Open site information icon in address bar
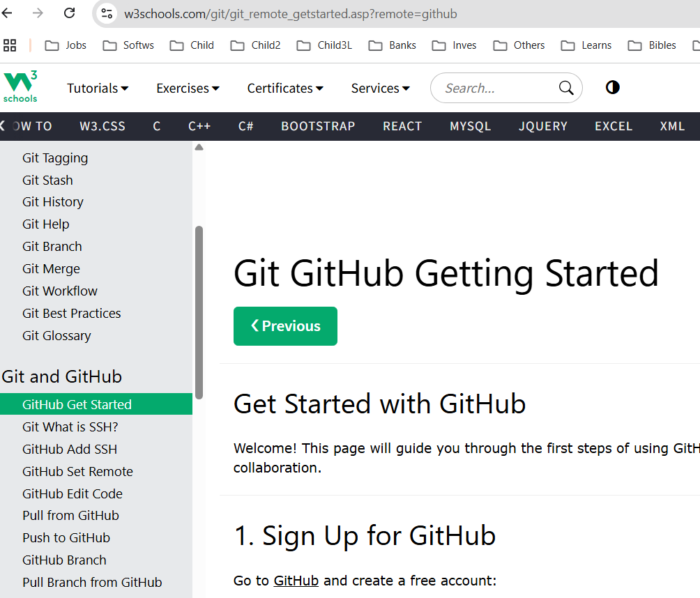700x598 pixels. click(107, 14)
